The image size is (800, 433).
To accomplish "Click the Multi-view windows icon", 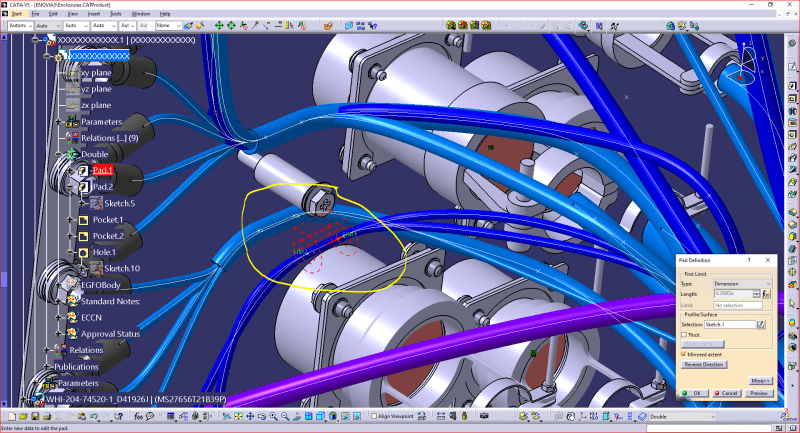I will click(309, 416).
